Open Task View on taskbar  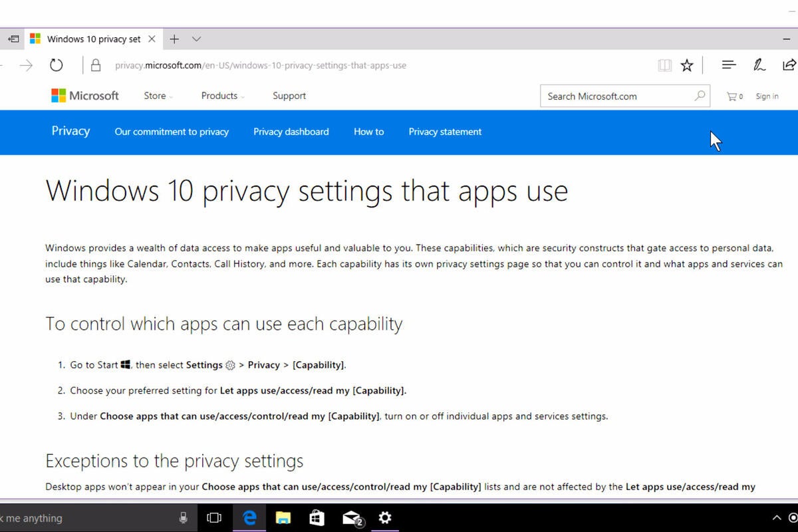click(x=213, y=518)
